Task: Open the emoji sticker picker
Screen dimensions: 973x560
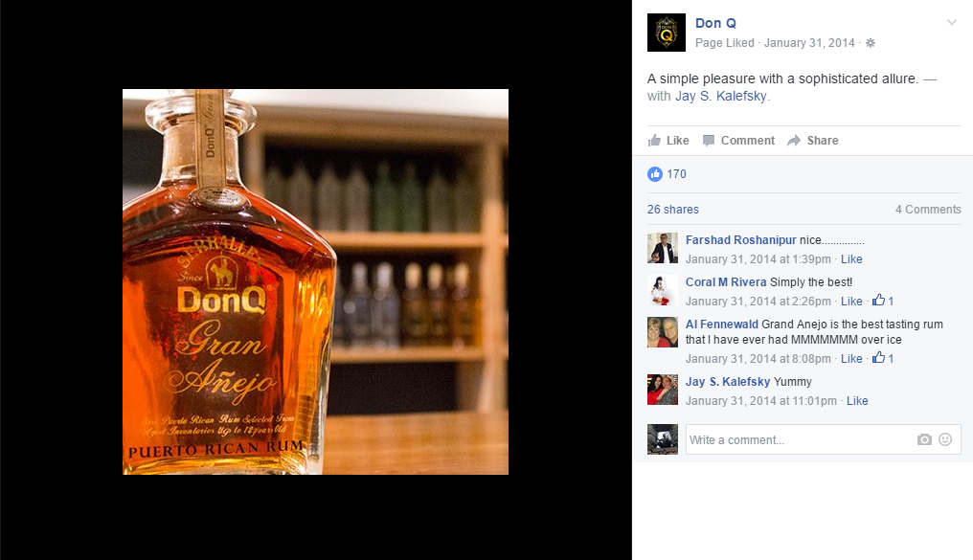Action: coord(945,439)
